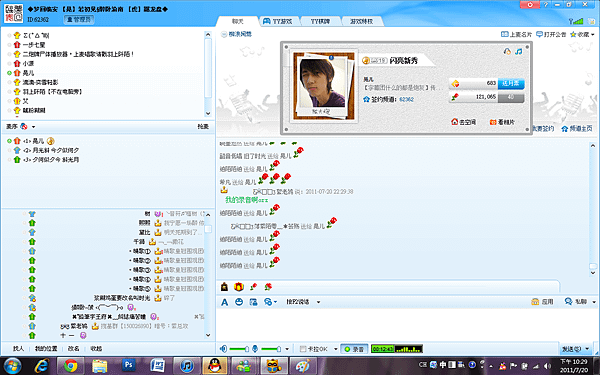Screen dimensions: 600x375
Task: Open QQ penguin from the taskbar
Action: 215,366
